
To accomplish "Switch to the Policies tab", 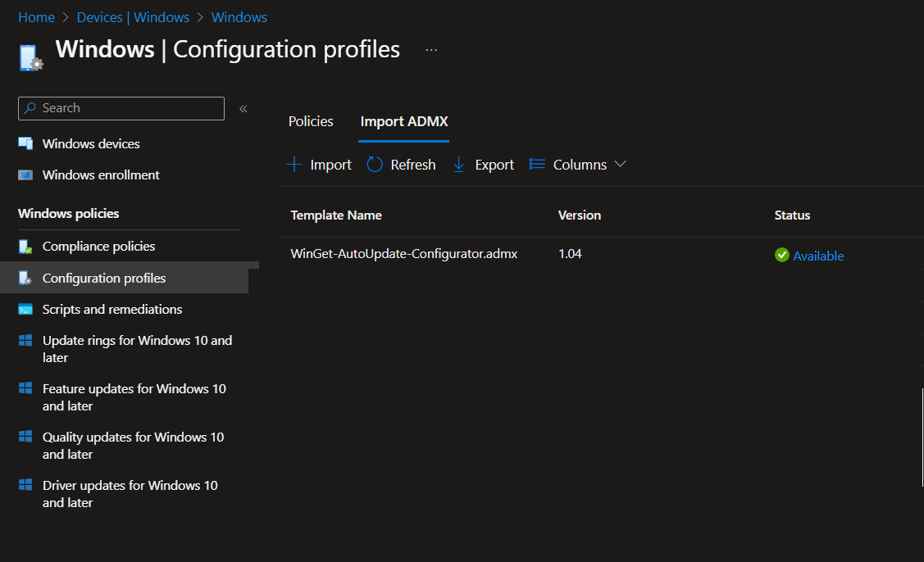I will (x=311, y=121).
